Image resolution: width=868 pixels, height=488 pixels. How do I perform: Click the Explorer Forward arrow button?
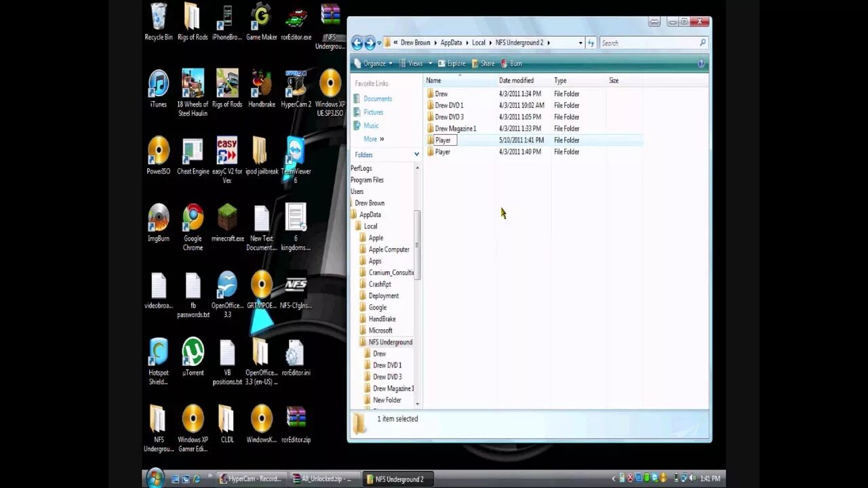[x=370, y=43]
